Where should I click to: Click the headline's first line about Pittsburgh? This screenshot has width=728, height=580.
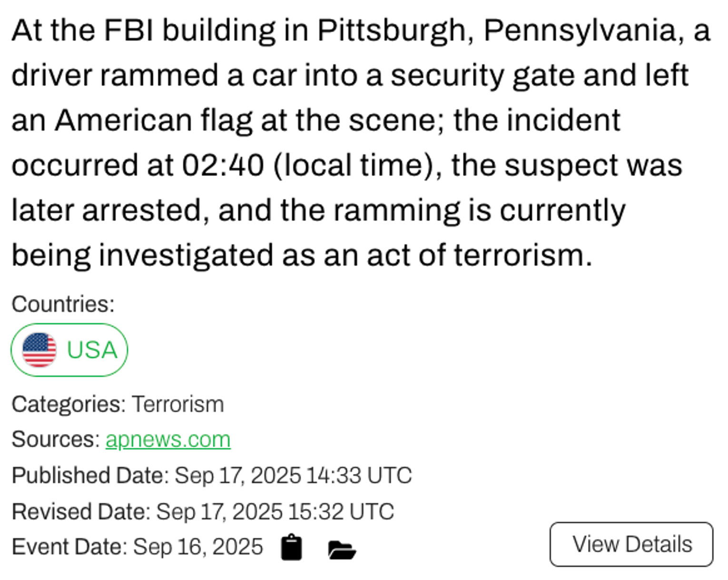pos(361,30)
